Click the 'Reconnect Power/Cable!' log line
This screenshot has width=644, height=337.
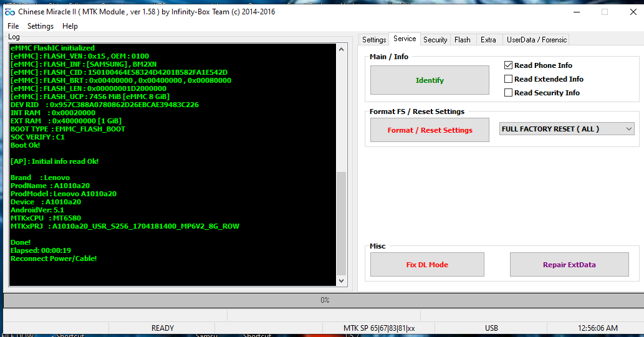click(x=54, y=259)
